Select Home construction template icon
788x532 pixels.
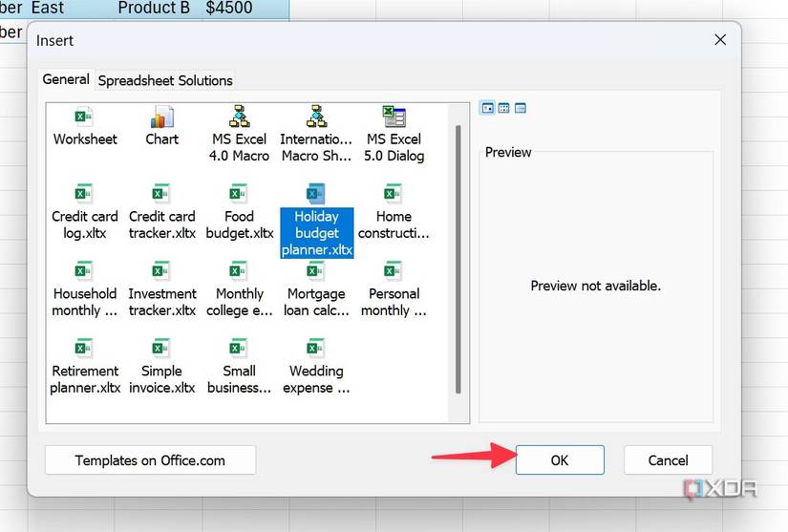(393, 193)
